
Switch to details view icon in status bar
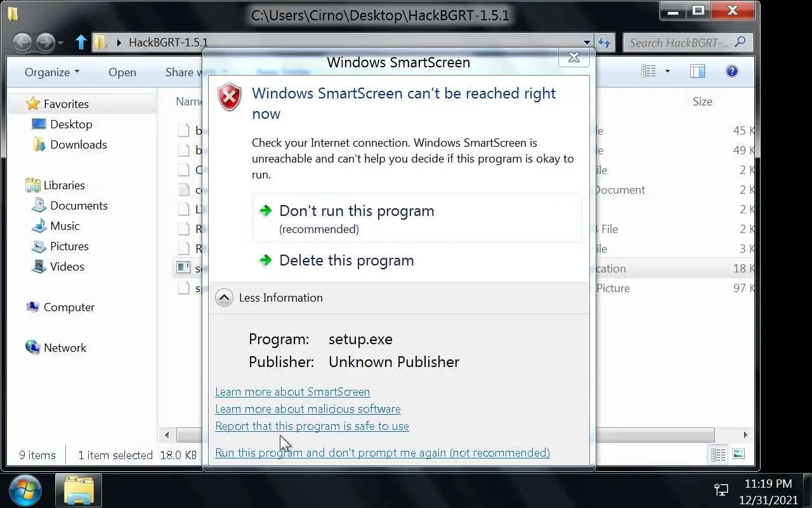[x=719, y=454]
